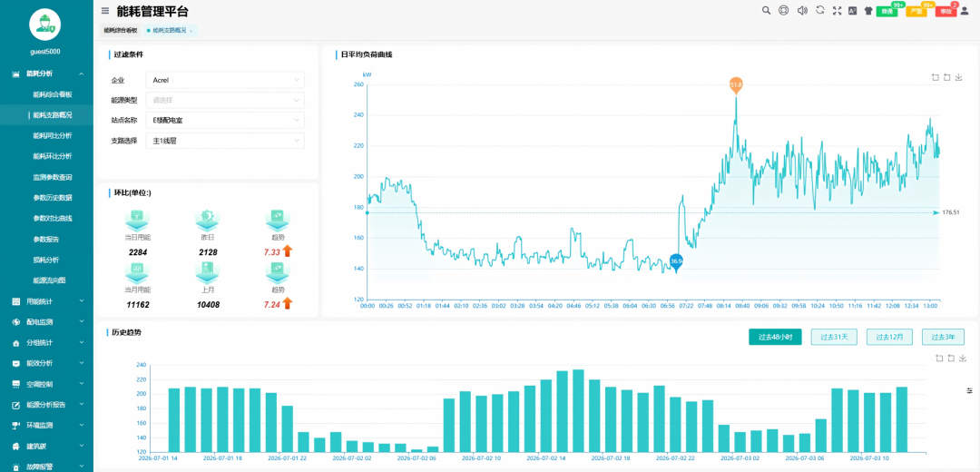
Task: Click the guest5000 avatar image
Action: (46, 24)
